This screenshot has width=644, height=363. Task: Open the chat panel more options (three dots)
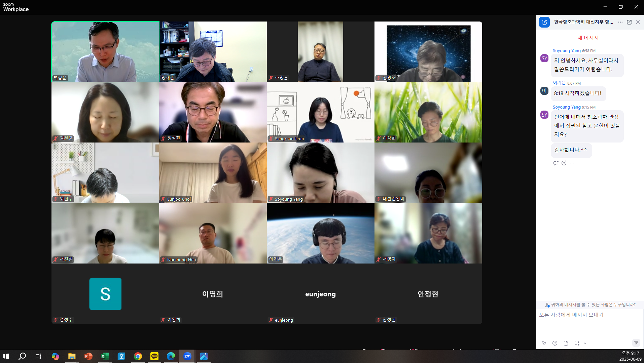pyautogui.click(x=620, y=22)
